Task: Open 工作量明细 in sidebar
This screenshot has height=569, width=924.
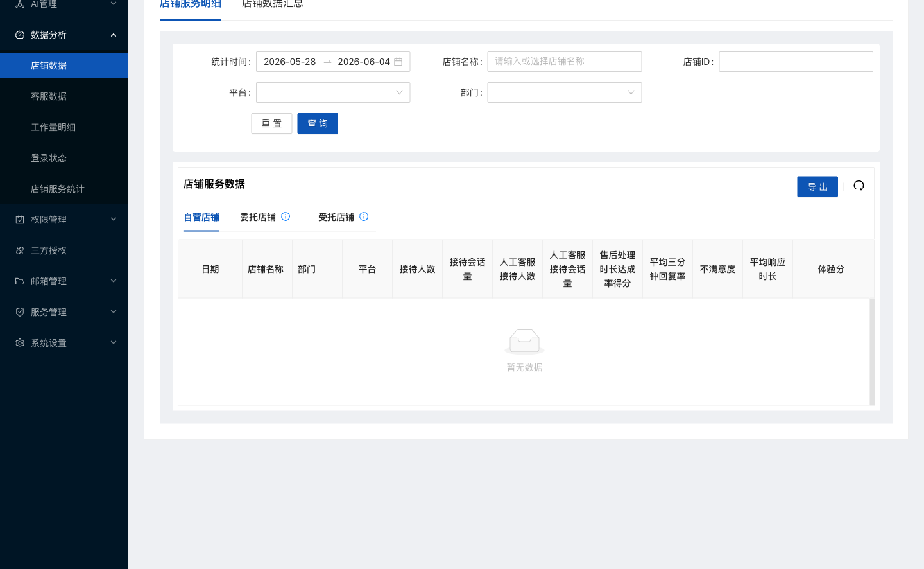Action: pyautogui.click(x=64, y=127)
